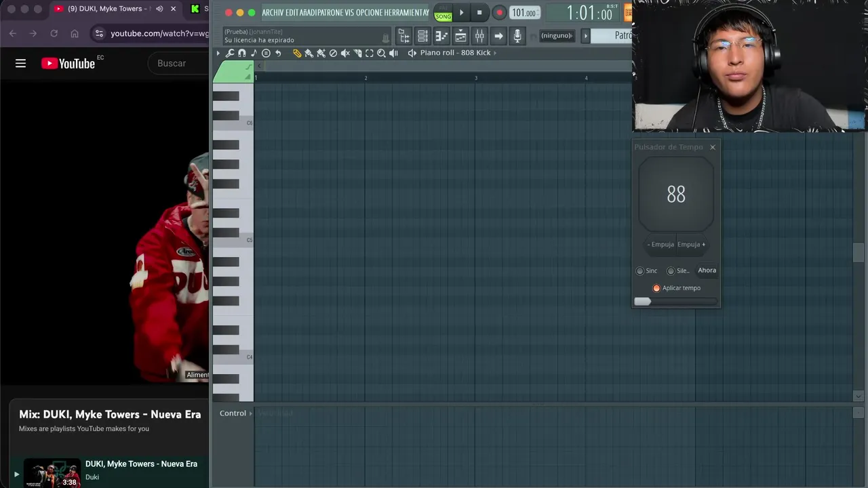Image resolution: width=868 pixels, height=488 pixels.
Task: Click the scroll-down arrow of piano roll
Action: [x=859, y=396]
